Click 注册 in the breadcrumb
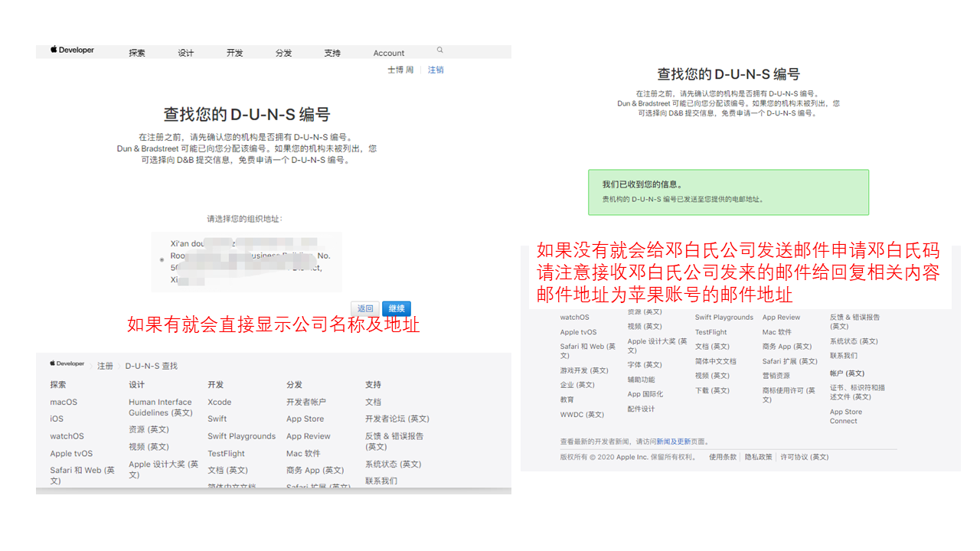980x551 pixels. tap(106, 366)
